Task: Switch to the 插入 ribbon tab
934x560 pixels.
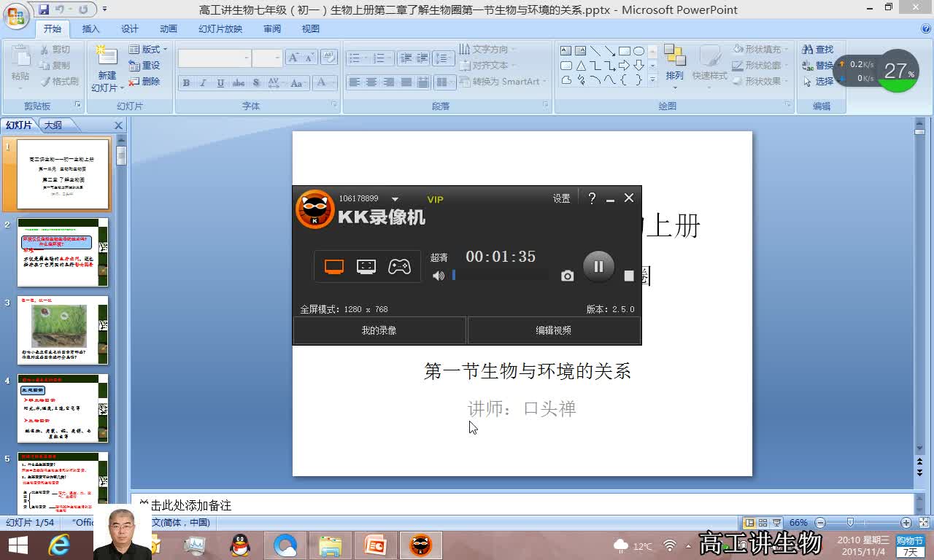Action: [90, 29]
